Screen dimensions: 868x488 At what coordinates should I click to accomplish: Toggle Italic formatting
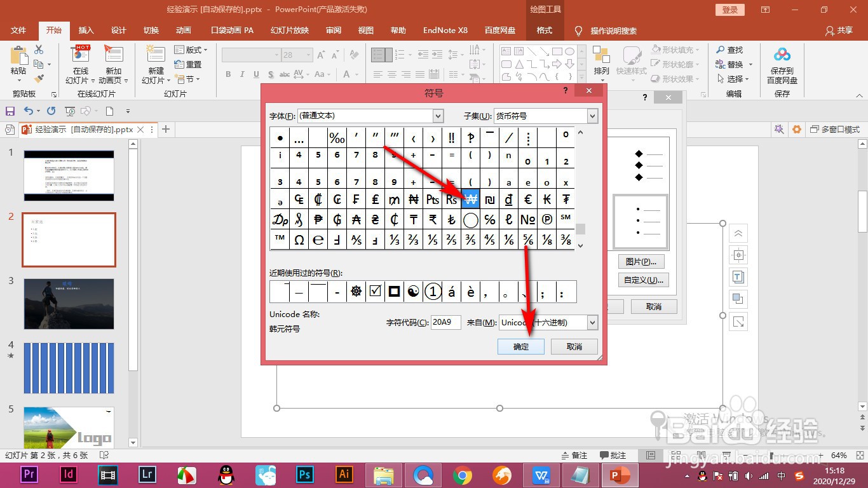[x=243, y=74]
